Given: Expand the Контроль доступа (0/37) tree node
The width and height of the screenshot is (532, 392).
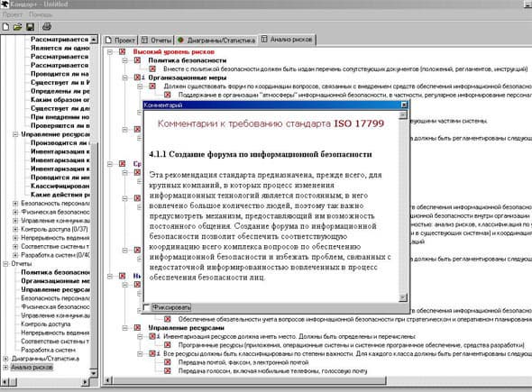Looking at the screenshot, I should pos(15,229).
